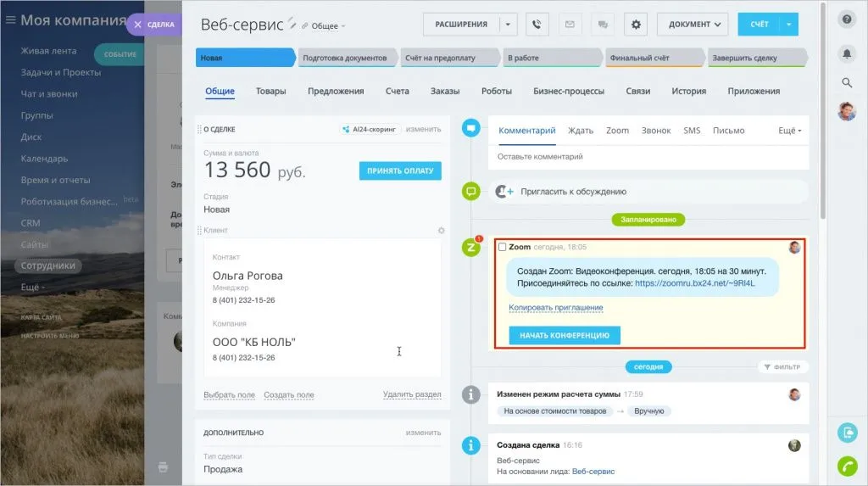Click the email envelope icon in header

click(570, 25)
